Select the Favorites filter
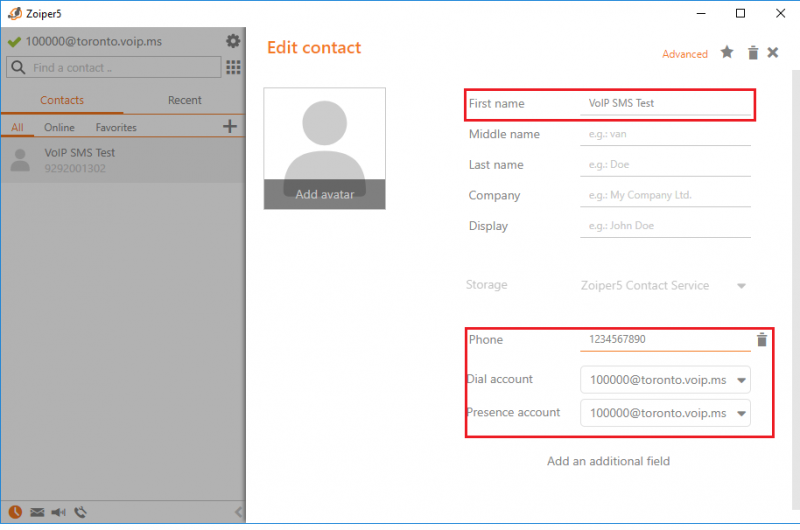 [x=116, y=127]
